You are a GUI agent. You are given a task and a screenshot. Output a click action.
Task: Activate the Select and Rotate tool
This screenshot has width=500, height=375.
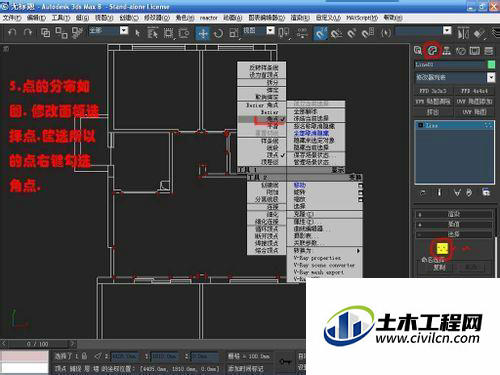coord(218,33)
